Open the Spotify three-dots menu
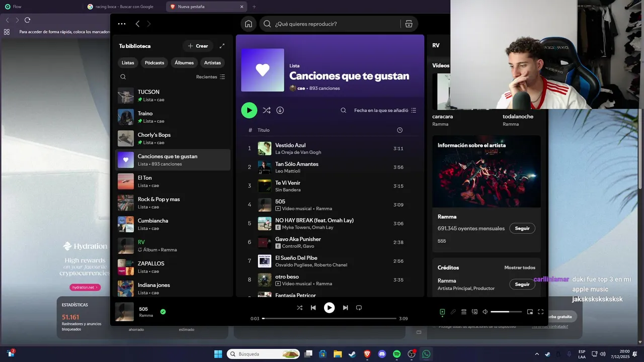The width and height of the screenshot is (644, 362). [122, 24]
